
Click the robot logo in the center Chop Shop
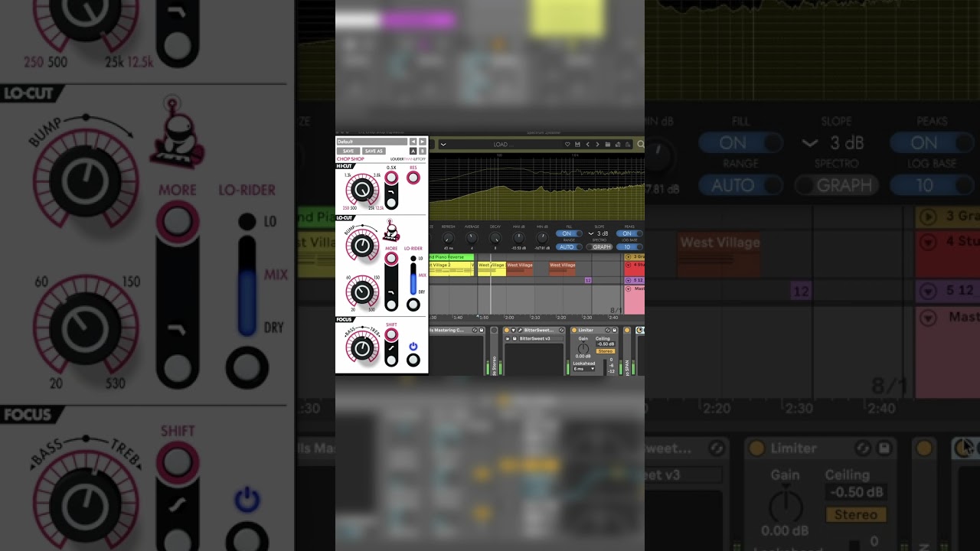click(x=391, y=230)
